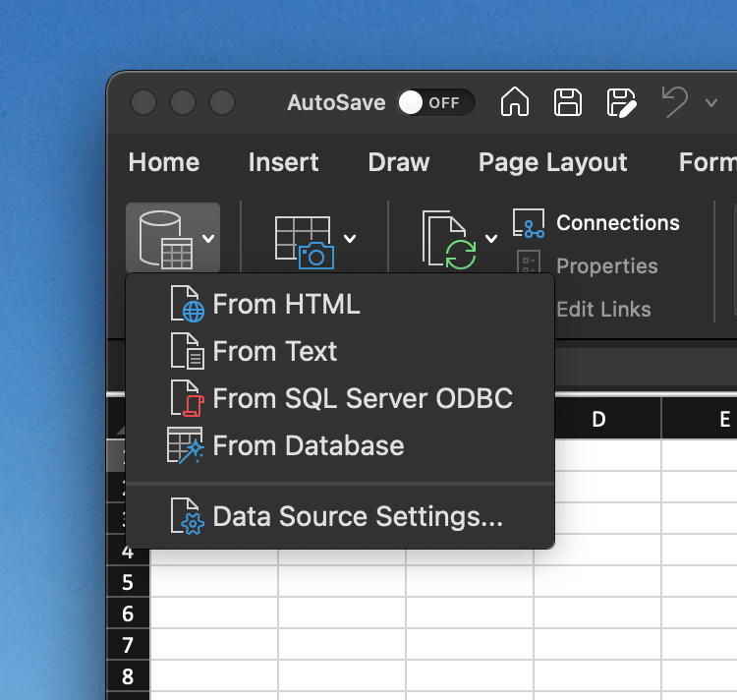The image size is (737, 700).
Task: Select row 8 header
Action: pos(128,676)
